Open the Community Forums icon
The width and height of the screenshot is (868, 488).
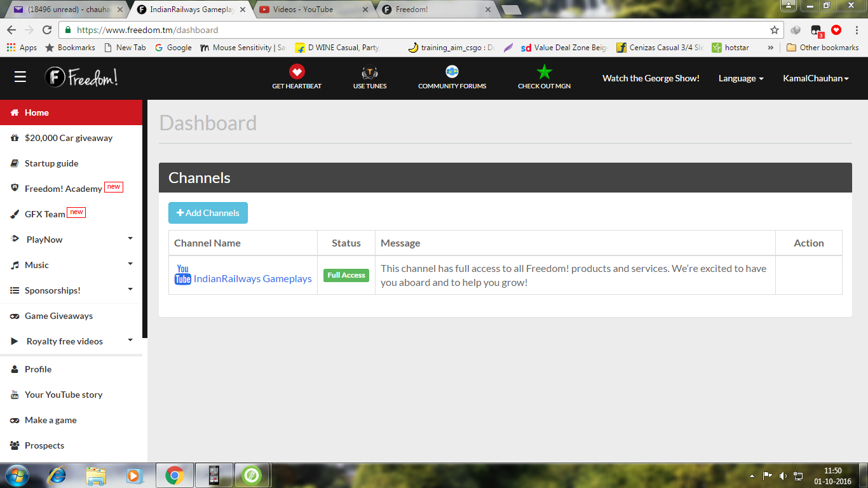point(452,72)
